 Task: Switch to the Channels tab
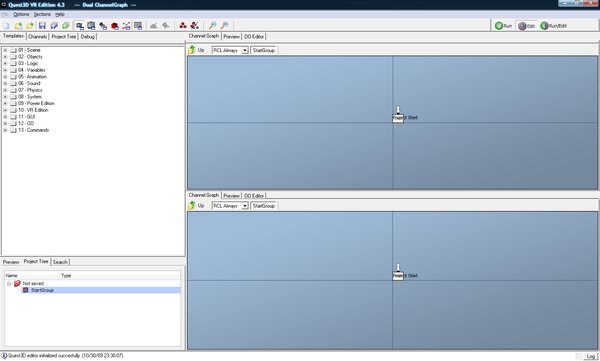pos(38,36)
